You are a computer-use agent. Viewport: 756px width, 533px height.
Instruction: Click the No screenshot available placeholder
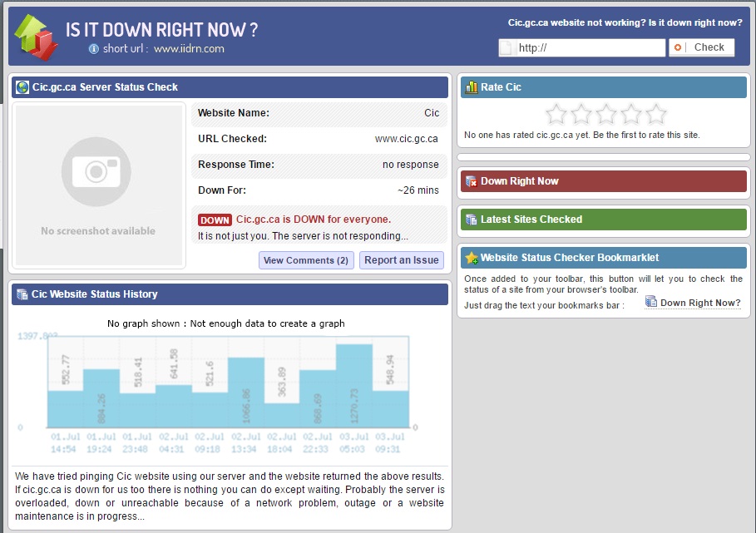[99, 185]
